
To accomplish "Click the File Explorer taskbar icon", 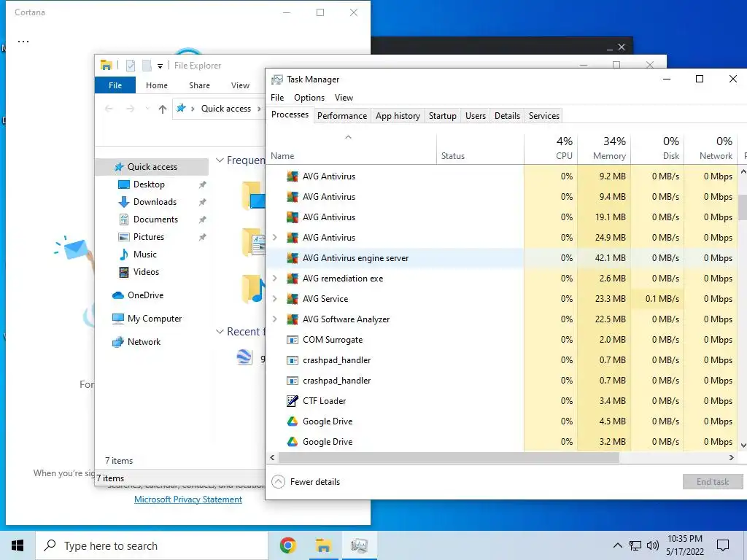I will click(323, 545).
